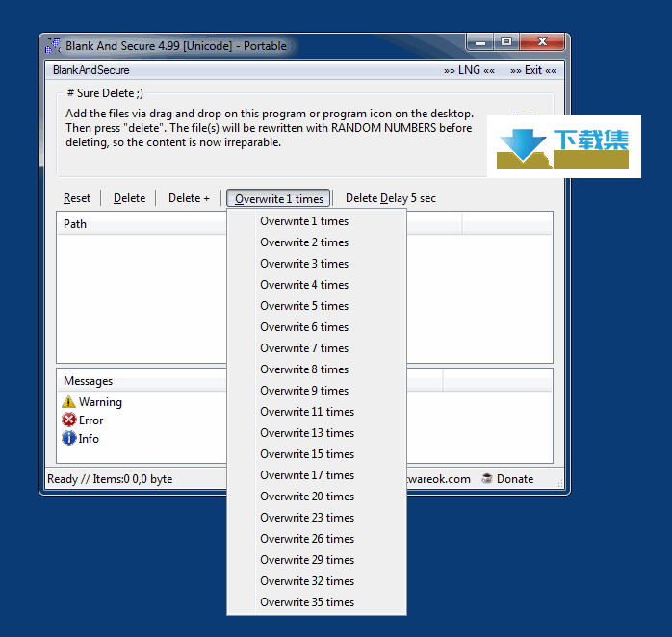This screenshot has width=672, height=637.
Task: Maximize the Blank And Secure window
Action: click(x=506, y=42)
